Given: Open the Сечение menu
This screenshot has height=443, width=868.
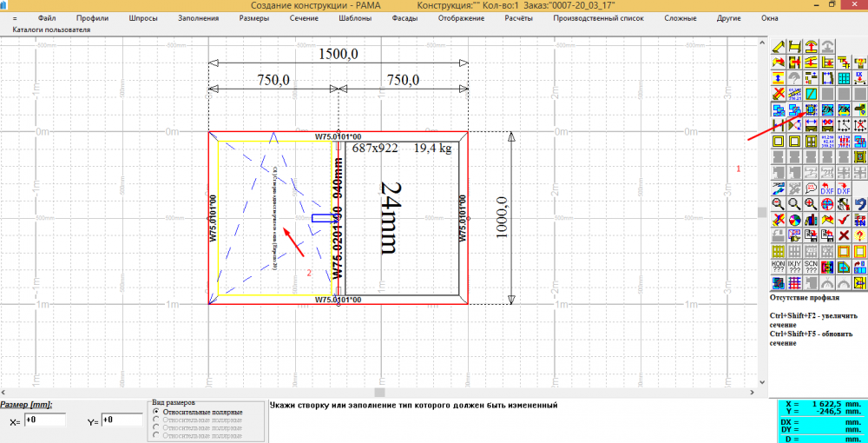Looking at the screenshot, I should tap(304, 17).
